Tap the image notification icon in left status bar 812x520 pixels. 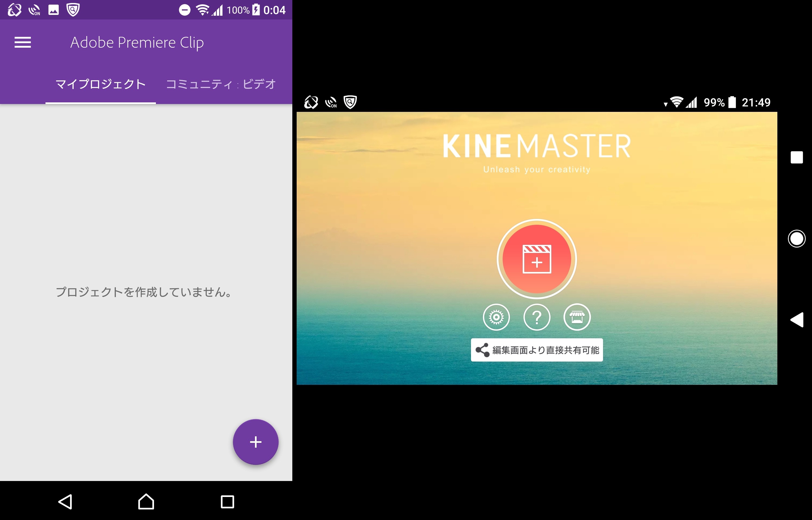tap(54, 10)
